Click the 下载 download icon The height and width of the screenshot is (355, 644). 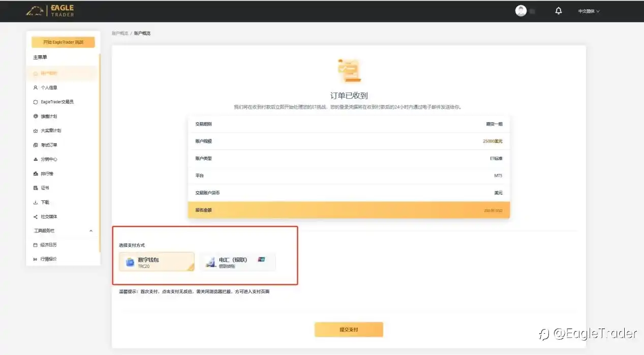tap(36, 202)
